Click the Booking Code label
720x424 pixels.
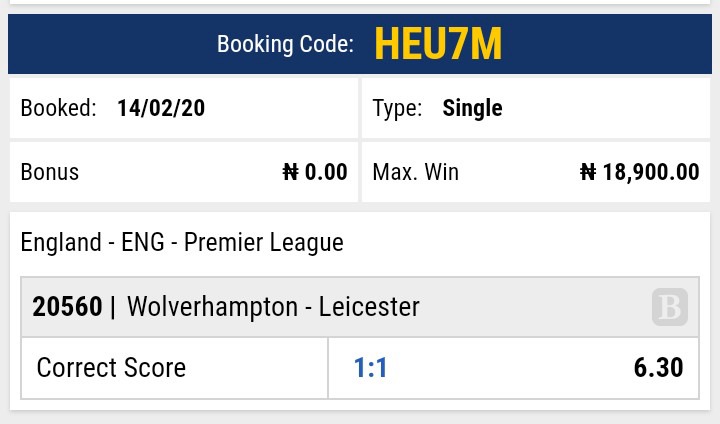coord(285,45)
